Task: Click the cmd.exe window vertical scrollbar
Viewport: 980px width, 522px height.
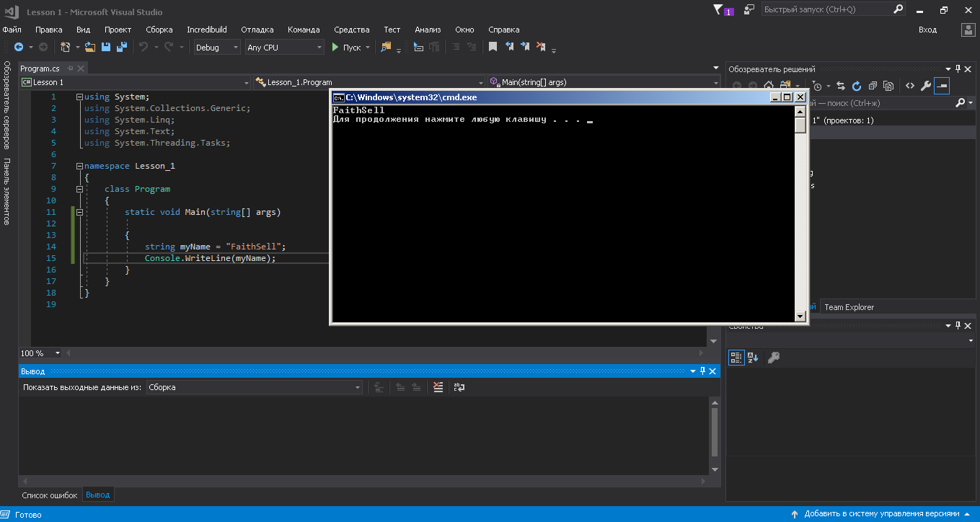Action: point(800,216)
